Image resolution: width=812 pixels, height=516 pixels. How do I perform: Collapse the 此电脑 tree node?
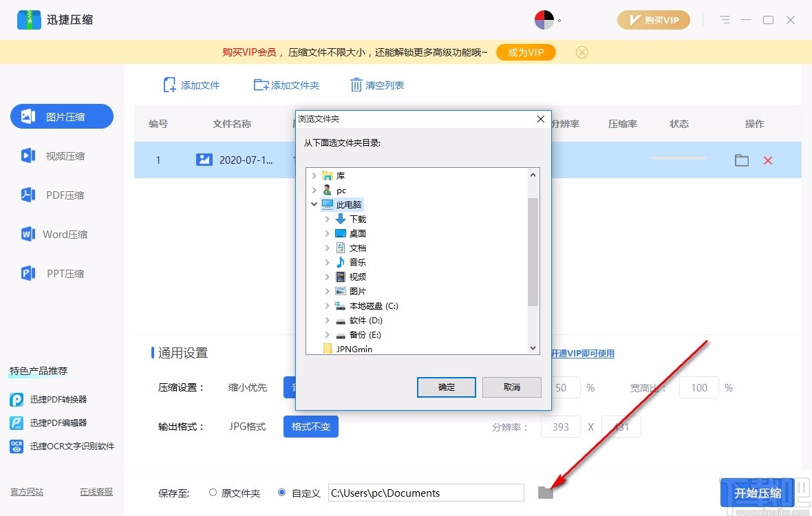click(x=314, y=204)
